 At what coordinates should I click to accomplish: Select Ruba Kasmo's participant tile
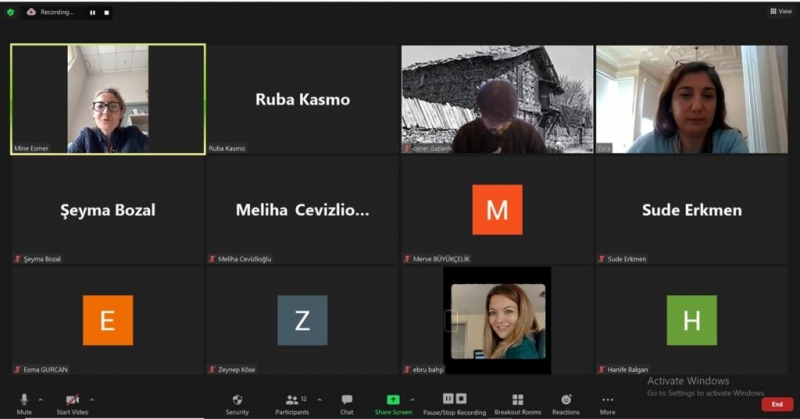pyautogui.click(x=303, y=99)
